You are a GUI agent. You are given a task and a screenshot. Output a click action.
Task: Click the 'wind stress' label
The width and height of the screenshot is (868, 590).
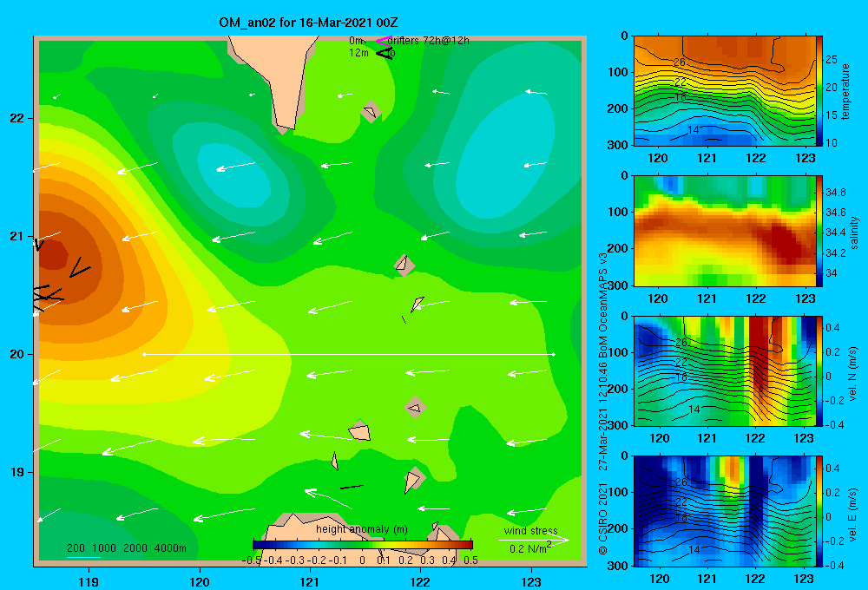[x=530, y=530]
